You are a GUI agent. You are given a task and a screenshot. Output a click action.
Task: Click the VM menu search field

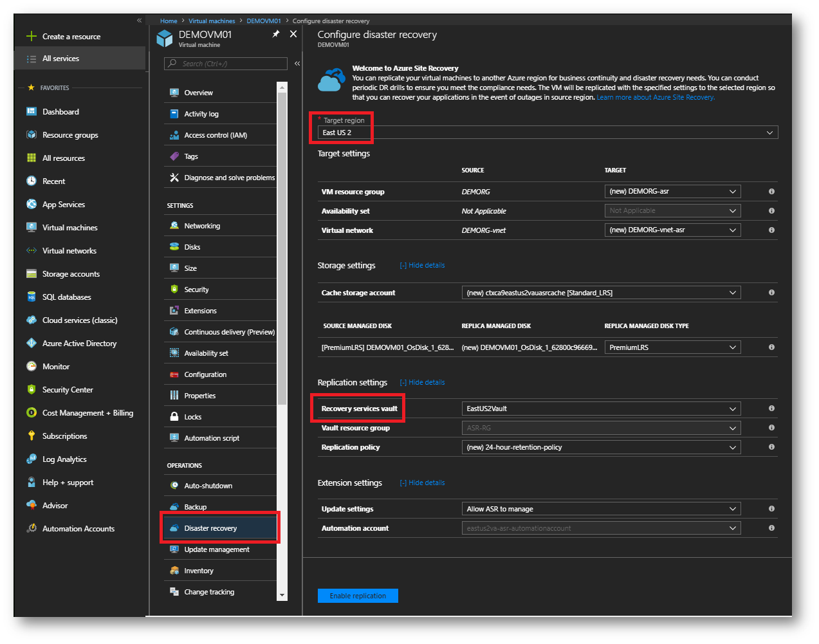click(x=226, y=64)
